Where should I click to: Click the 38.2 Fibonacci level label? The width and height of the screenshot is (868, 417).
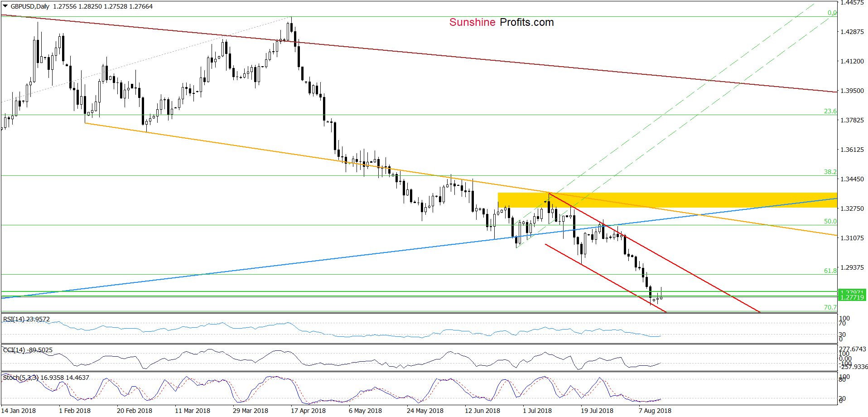click(830, 172)
